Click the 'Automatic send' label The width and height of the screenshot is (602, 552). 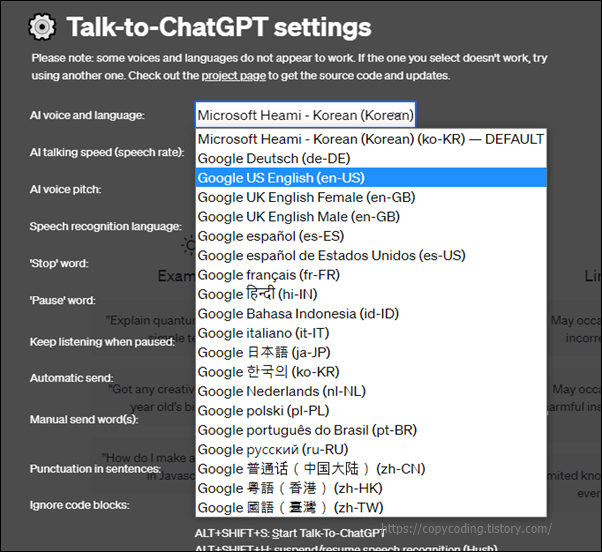coord(71,378)
